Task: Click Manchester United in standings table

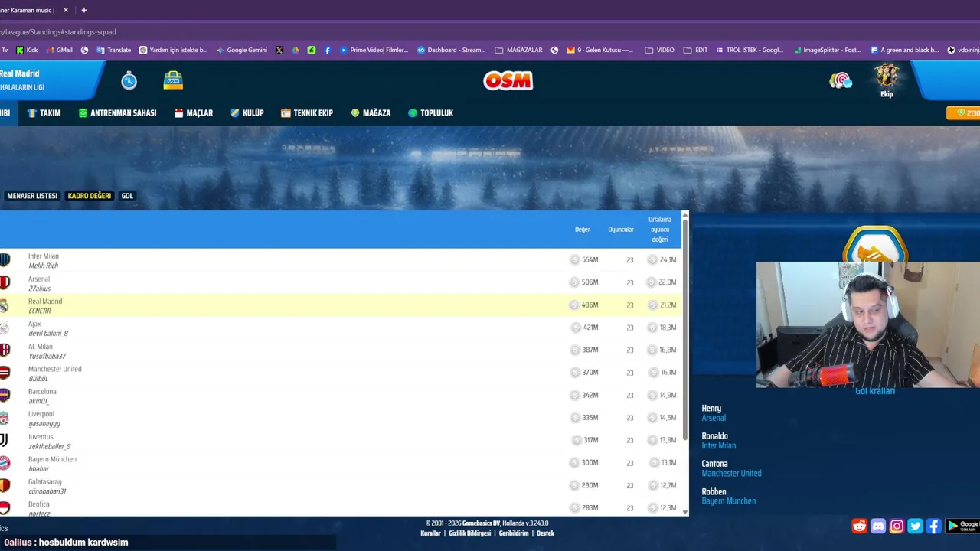Action: [x=54, y=369]
